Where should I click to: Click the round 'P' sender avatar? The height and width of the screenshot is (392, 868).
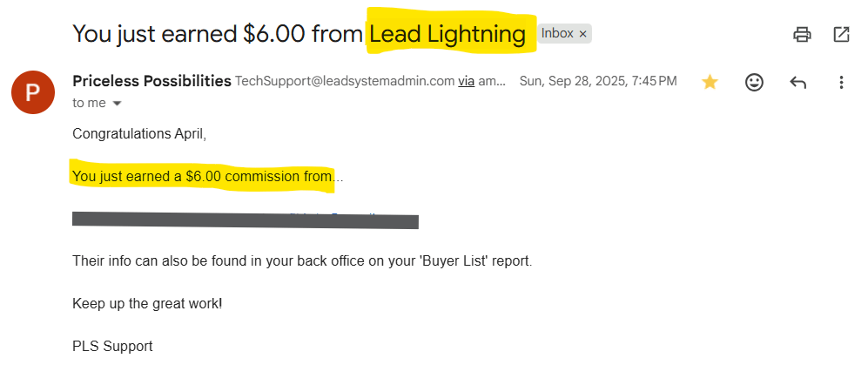[33, 92]
